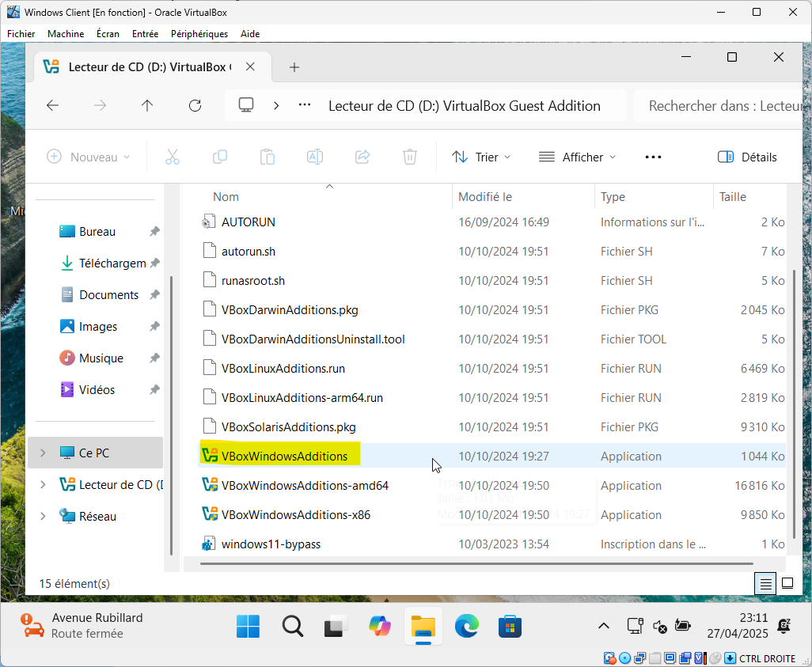The image size is (812, 667).
Task: Open the Nouveau dropdown
Action: [88, 157]
